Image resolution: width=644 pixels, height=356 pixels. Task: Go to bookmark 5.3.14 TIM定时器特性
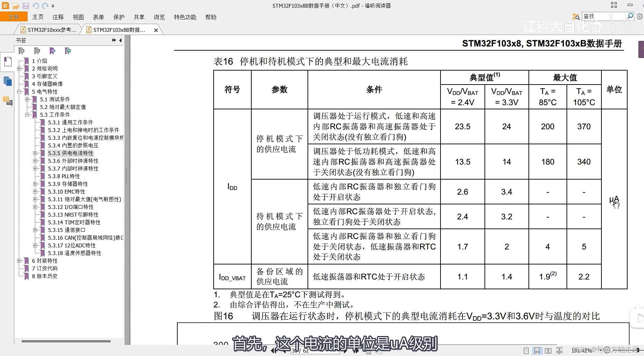(x=74, y=222)
